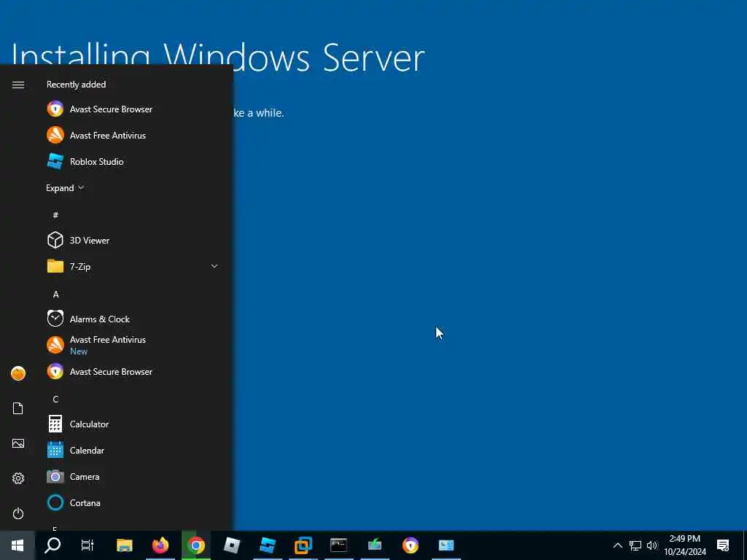Image resolution: width=747 pixels, height=560 pixels.
Task: Open Roblox Studio from Start menu
Action: click(134, 161)
